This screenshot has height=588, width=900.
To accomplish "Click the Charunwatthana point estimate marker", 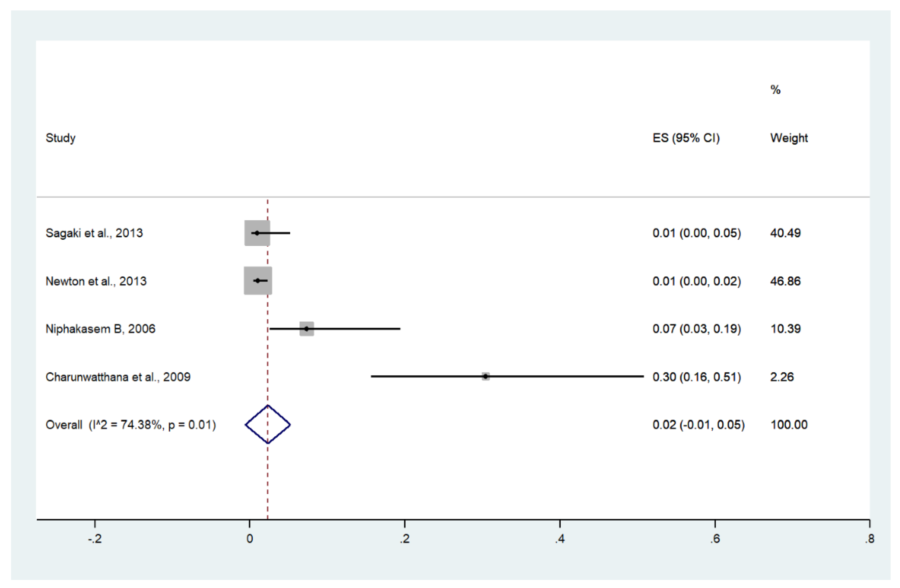I will [486, 376].
